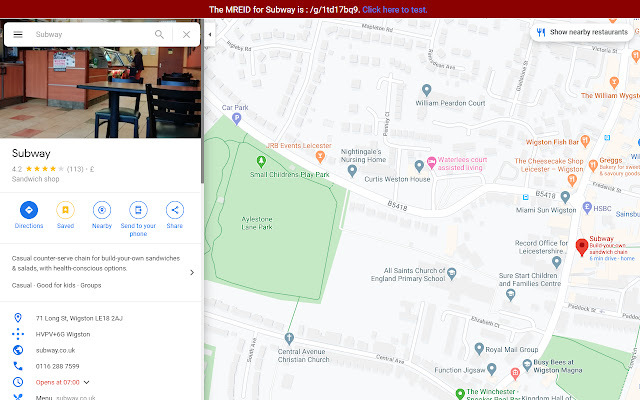Click Nightingale's Nursing Home marker
The width and height of the screenshot is (640, 400).
point(352,170)
